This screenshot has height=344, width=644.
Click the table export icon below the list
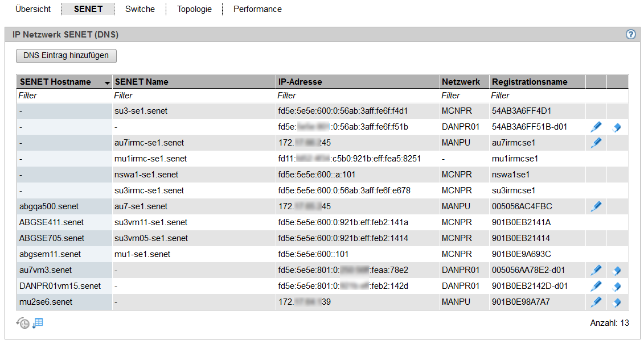coord(38,324)
